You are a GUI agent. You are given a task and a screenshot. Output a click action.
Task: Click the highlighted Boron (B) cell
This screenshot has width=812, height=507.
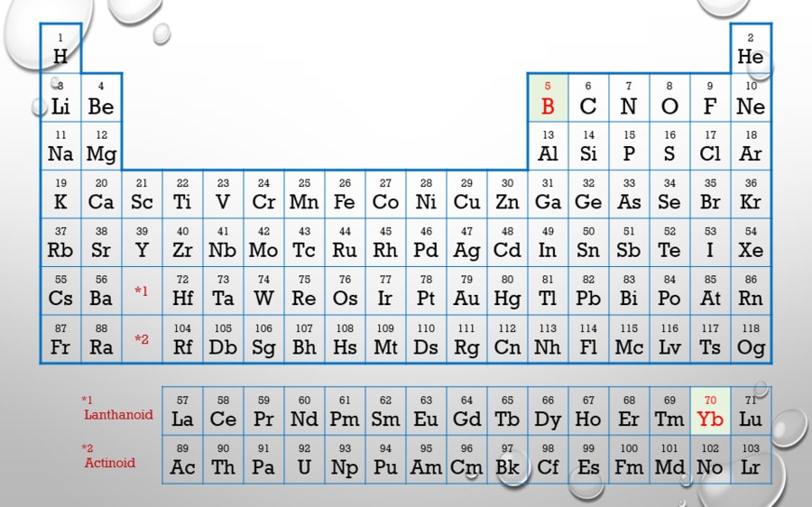(548, 97)
